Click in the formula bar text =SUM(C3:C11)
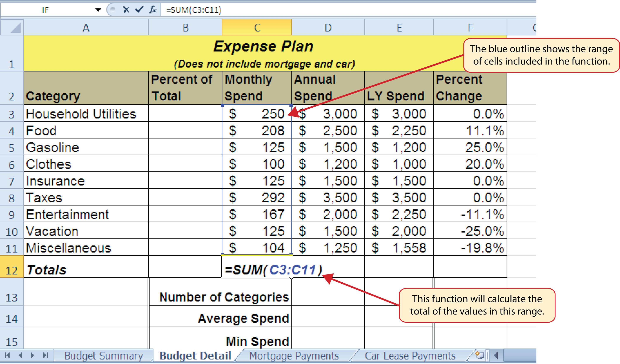This screenshot has width=620, height=364. 194,10
